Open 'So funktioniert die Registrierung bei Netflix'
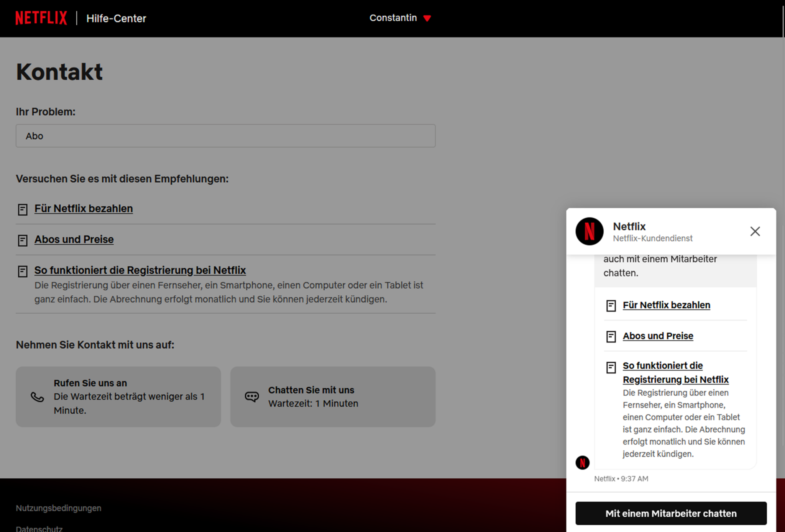The height and width of the screenshot is (532, 785). pos(140,270)
